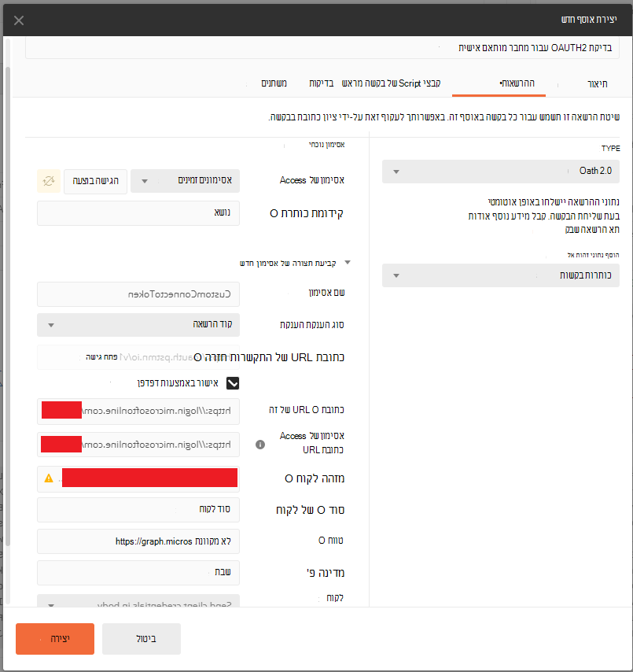The width and height of the screenshot is (633, 672).
Task: Open the grant type dropdown קוד הרשאה
Action: pos(138,325)
